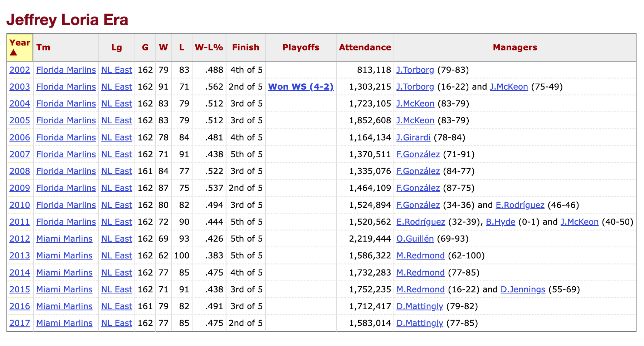Open the 2017 season year link
This screenshot has width=644, height=346.
pos(20,323)
